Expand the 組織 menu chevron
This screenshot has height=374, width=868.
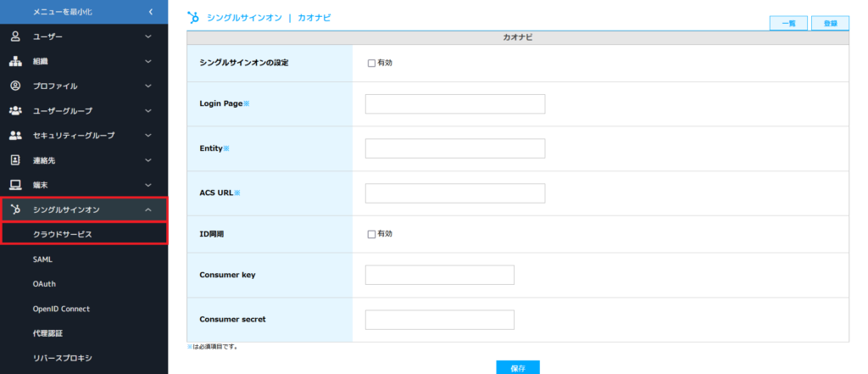pyautogui.click(x=147, y=62)
